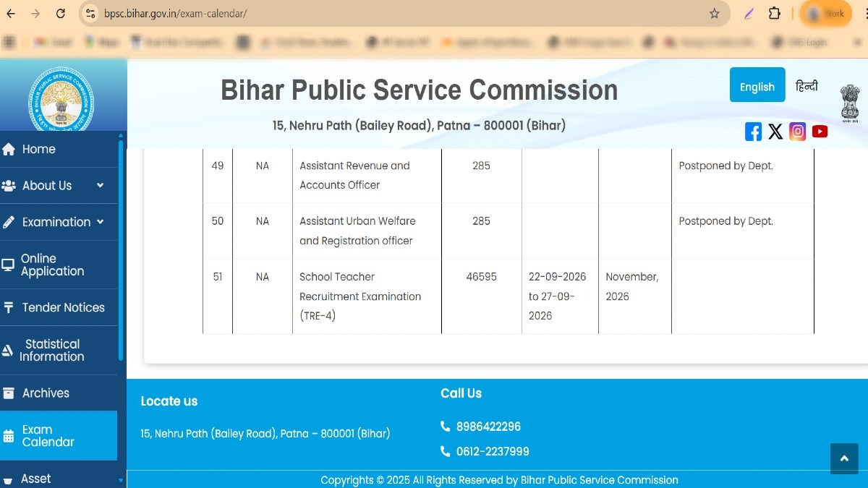Open Online Application menu item

[x=52, y=265]
